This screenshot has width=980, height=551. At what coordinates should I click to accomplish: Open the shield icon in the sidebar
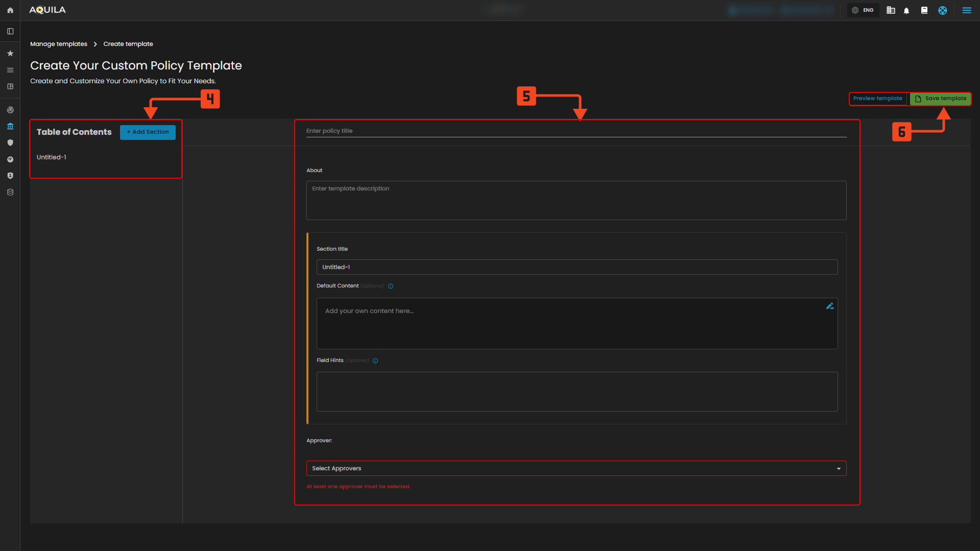pyautogui.click(x=10, y=142)
